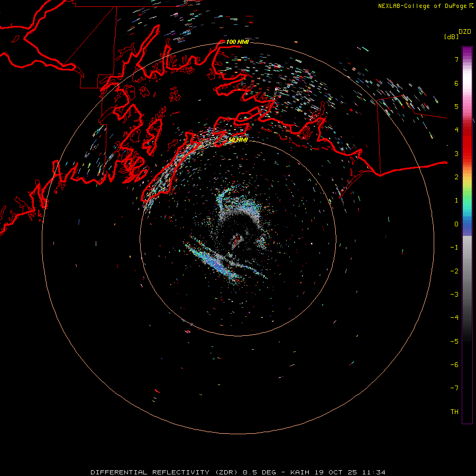Click the 50 NMI range ring label

pyautogui.click(x=238, y=140)
